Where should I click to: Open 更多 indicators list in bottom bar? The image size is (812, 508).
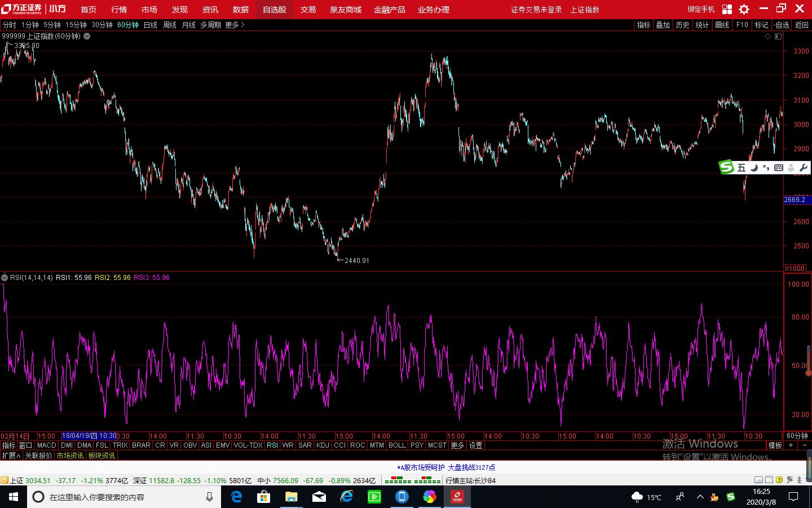coord(457,445)
